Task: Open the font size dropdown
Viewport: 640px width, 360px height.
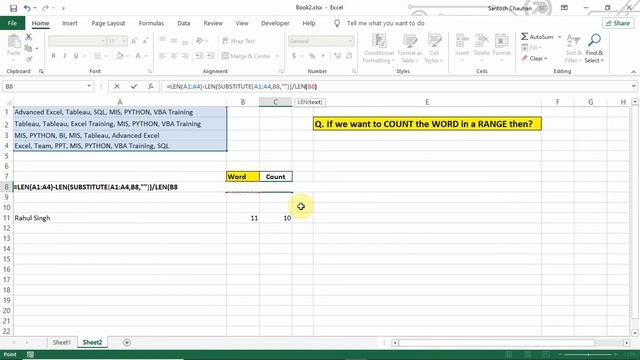Action: coord(124,41)
